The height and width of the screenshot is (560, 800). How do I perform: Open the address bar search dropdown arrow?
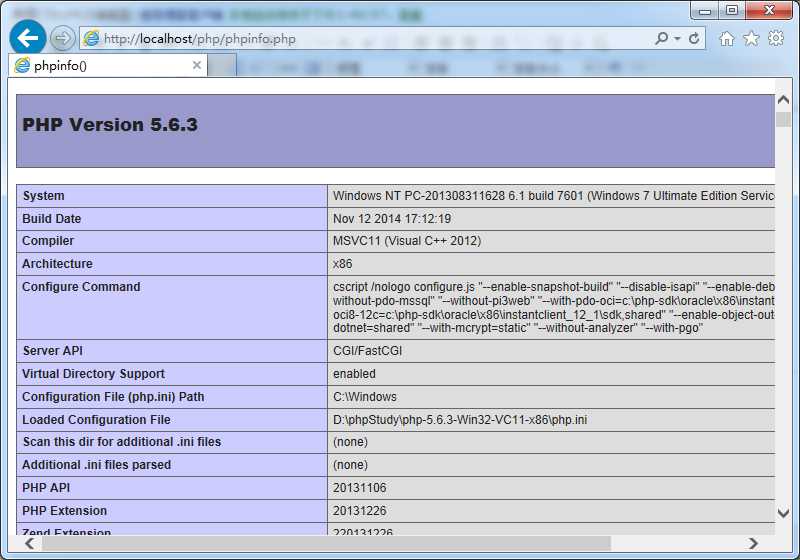[x=677, y=39]
